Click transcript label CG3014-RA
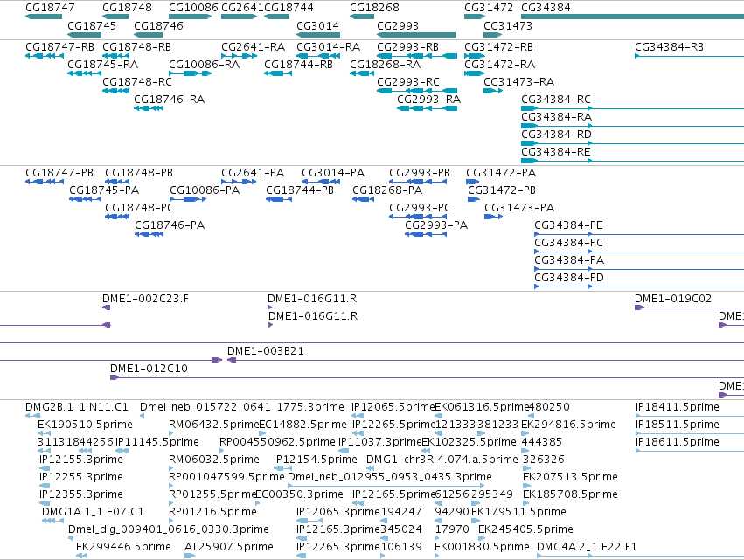The width and height of the screenshot is (744, 560). tap(329, 47)
